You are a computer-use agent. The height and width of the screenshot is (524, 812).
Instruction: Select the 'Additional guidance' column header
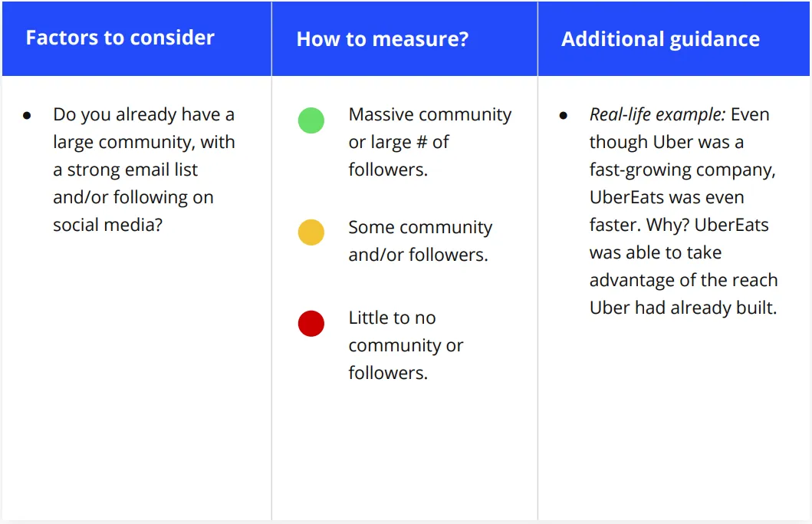tap(661, 39)
